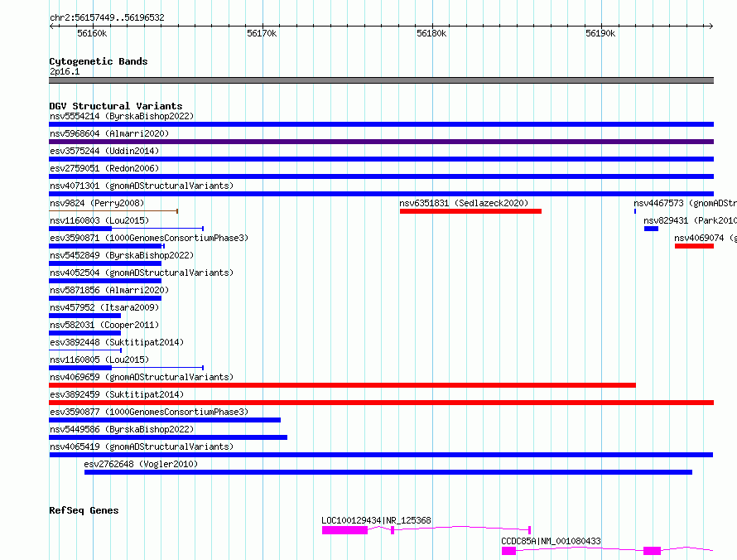Open the nsv4069074 variant label
The image size is (737, 560).
[705, 238]
